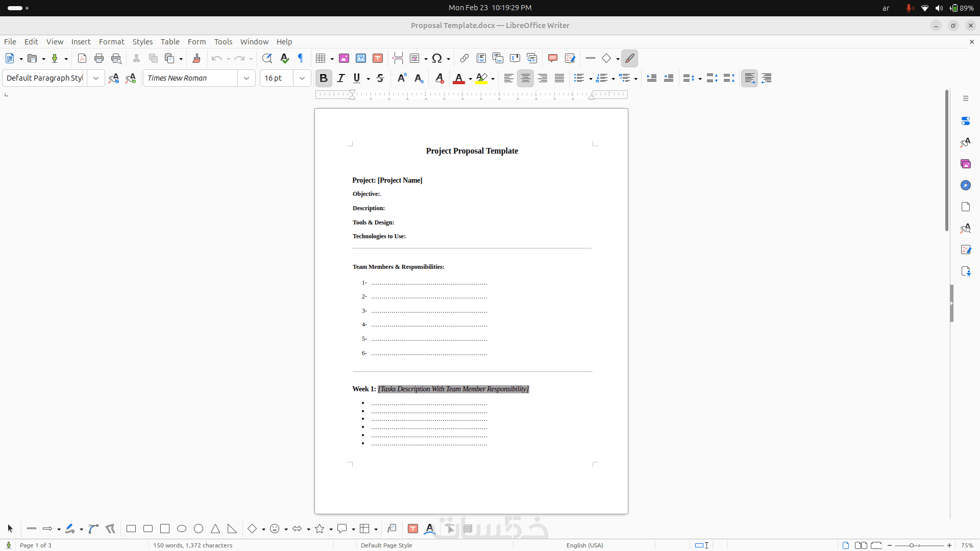The width and height of the screenshot is (980, 551).
Task: Toggle bold formatting
Action: coord(323,78)
